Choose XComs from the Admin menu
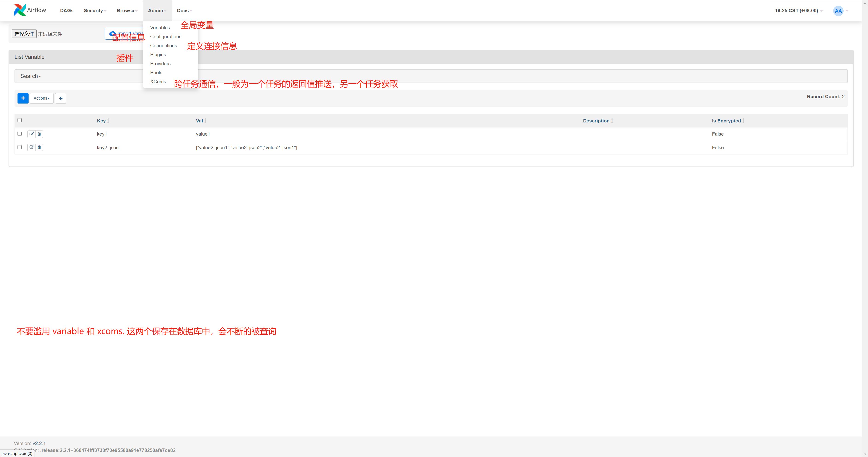Viewport: 868px width, 457px height. pos(158,81)
